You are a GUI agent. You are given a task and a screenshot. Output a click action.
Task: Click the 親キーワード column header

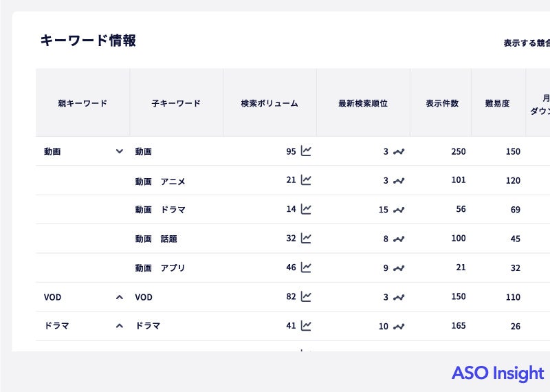click(x=82, y=103)
